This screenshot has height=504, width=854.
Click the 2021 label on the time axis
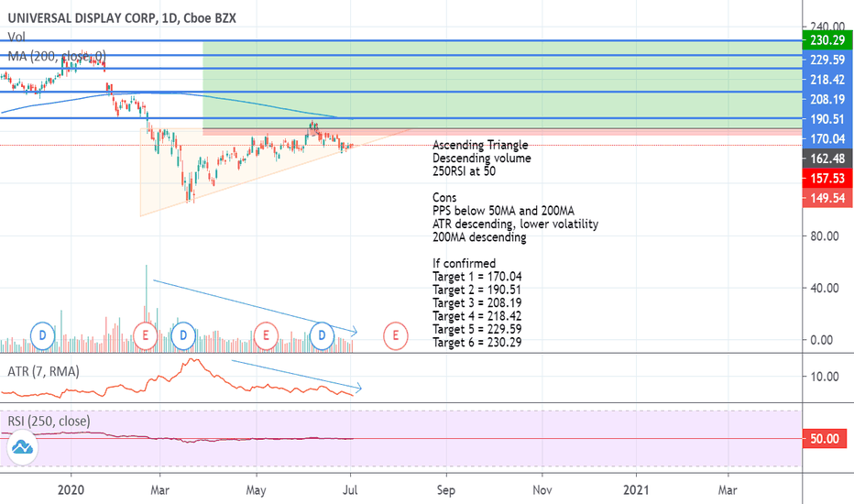click(636, 490)
